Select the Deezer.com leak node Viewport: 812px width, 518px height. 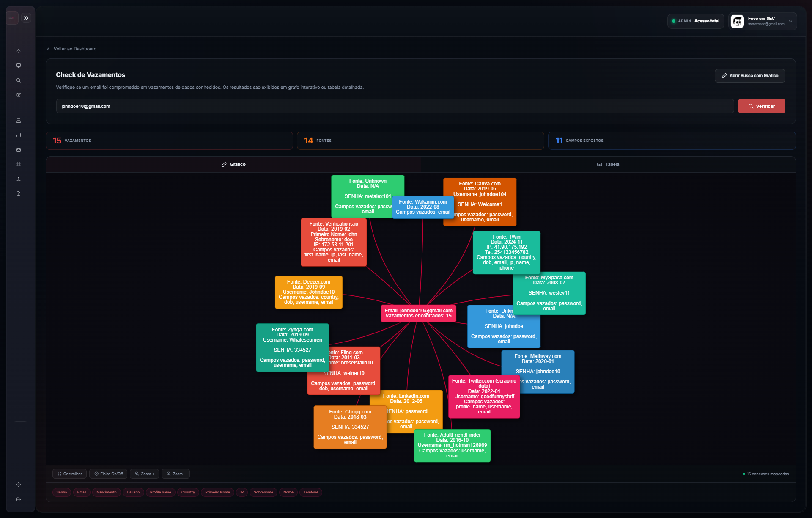(x=309, y=292)
